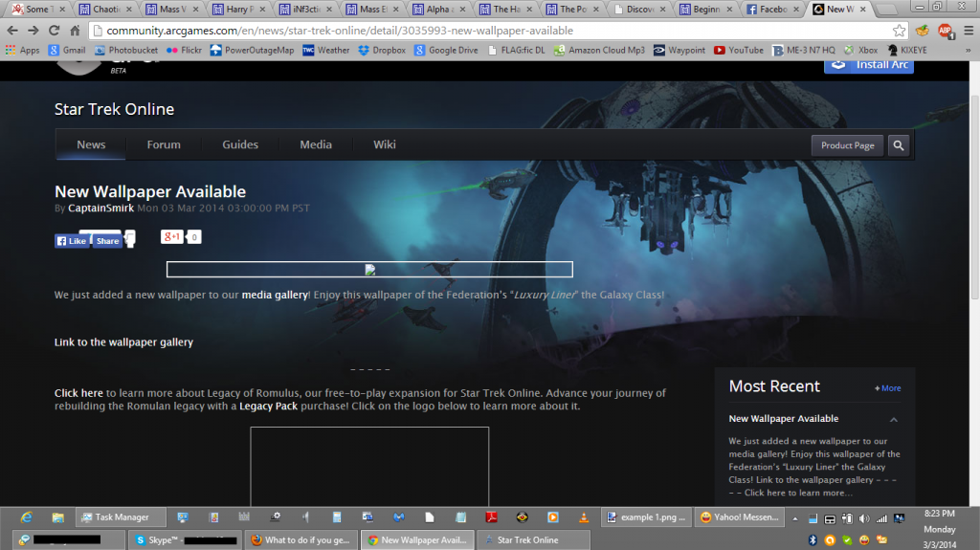This screenshot has width=980, height=550.
Task: Open the site search magnifier icon
Action: [898, 145]
